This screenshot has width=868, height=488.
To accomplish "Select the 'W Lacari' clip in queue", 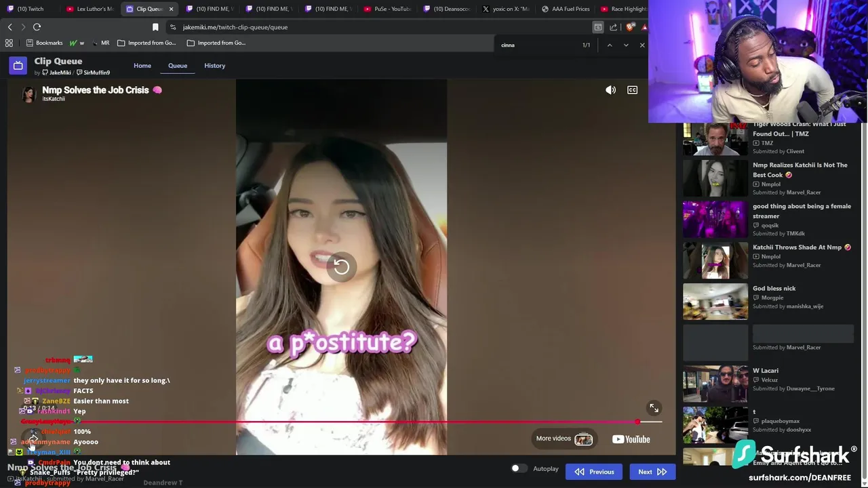I will pyautogui.click(x=768, y=384).
